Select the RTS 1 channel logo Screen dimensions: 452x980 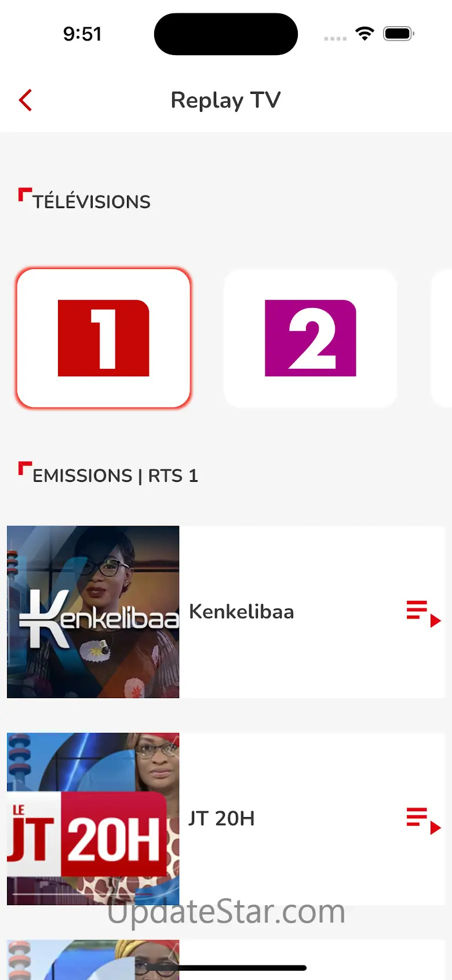pos(104,338)
